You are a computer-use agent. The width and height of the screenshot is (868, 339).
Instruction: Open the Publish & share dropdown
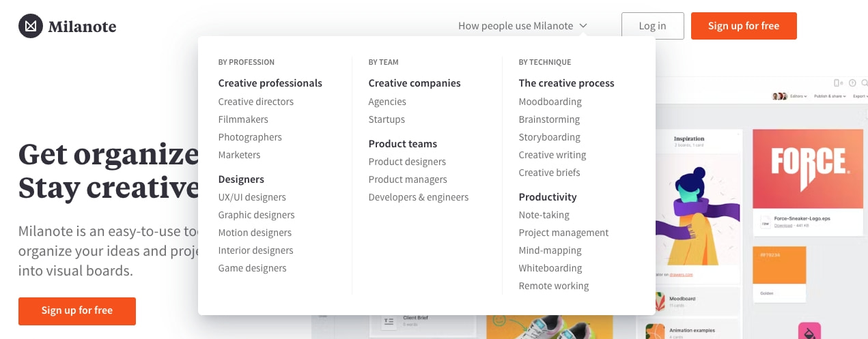(x=830, y=96)
